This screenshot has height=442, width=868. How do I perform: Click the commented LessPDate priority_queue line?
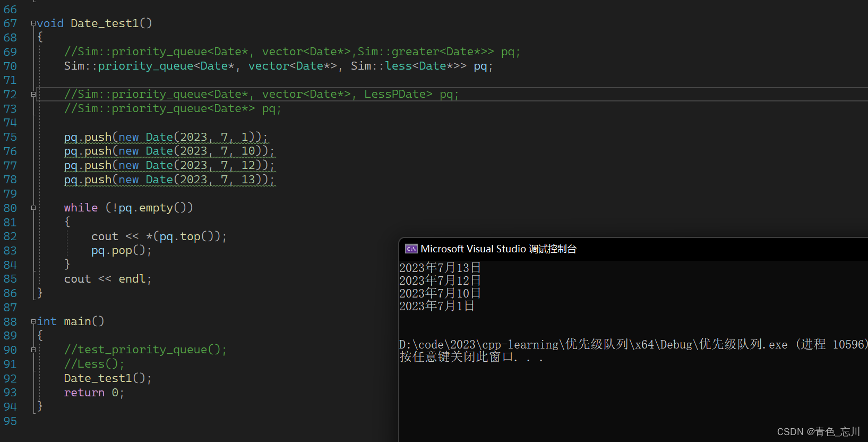pyautogui.click(x=261, y=94)
